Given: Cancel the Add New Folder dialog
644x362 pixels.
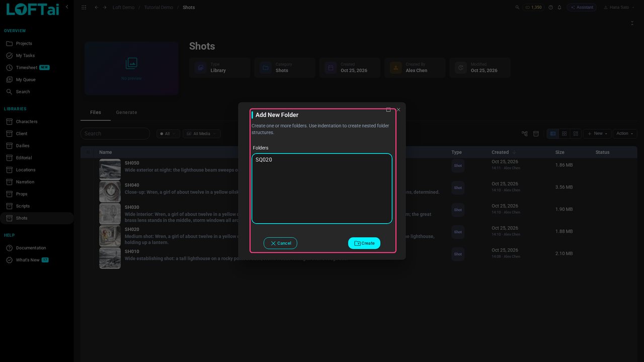Looking at the screenshot, I should (280, 243).
